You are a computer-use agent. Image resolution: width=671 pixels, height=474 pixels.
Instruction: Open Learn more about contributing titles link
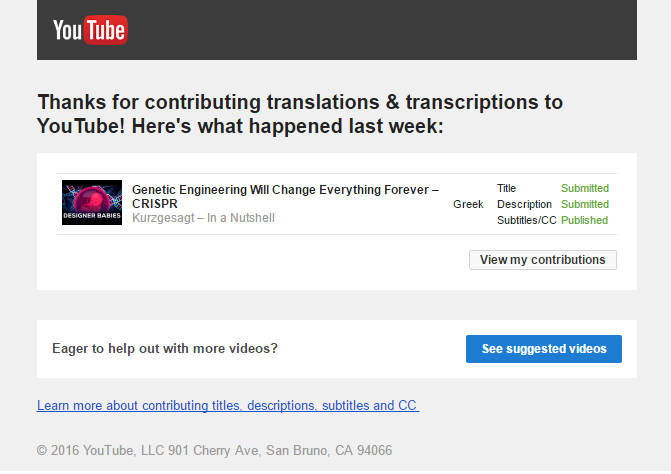pyautogui.click(x=228, y=405)
